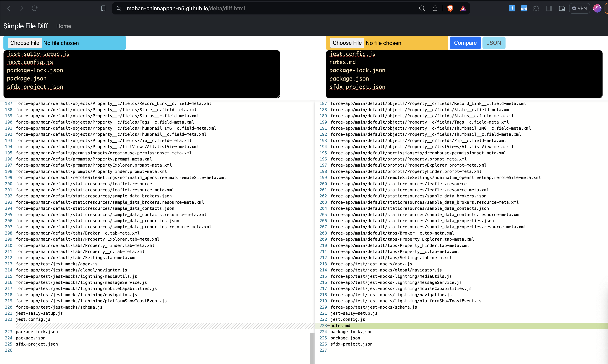This screenshot has width=608, height=364.
Task: Click right line 219 platformShowToastEvent.js
Action: coord(406,301)
